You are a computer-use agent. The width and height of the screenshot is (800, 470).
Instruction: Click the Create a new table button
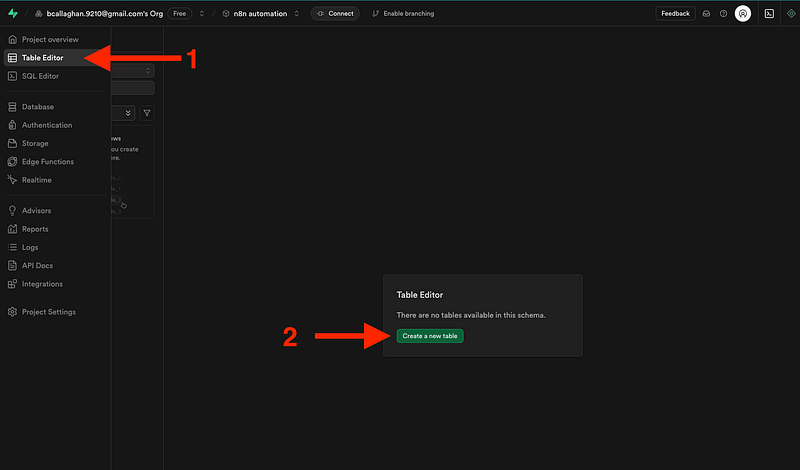point(430,336)
